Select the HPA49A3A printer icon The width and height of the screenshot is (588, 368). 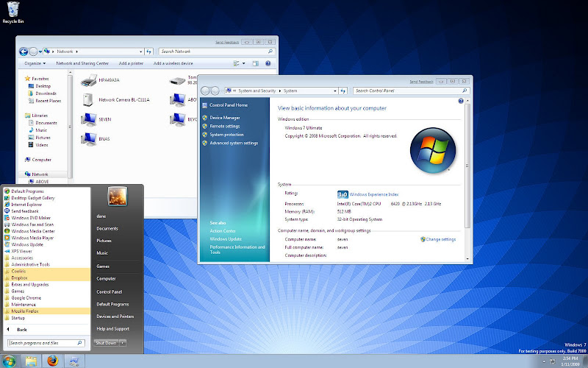coord(88,80)
